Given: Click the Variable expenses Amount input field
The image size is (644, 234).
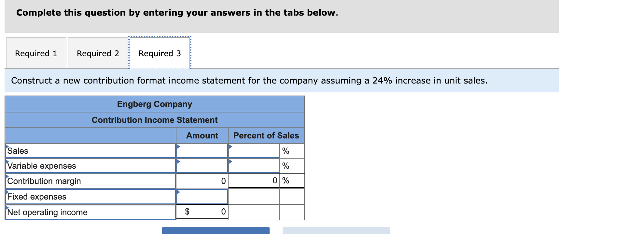Looking at the screenshot, I should tap(202, 166).
